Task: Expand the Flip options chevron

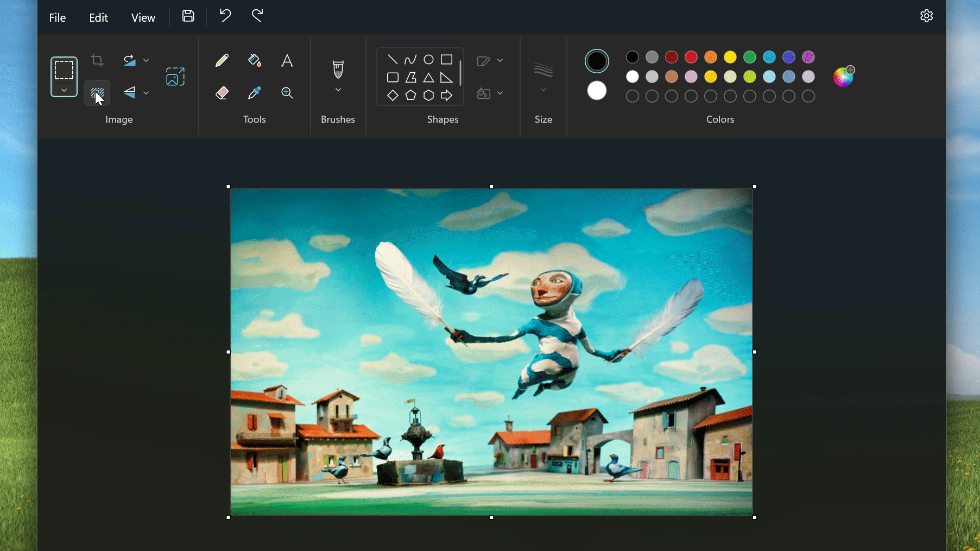Action: (x=146, y=93)
